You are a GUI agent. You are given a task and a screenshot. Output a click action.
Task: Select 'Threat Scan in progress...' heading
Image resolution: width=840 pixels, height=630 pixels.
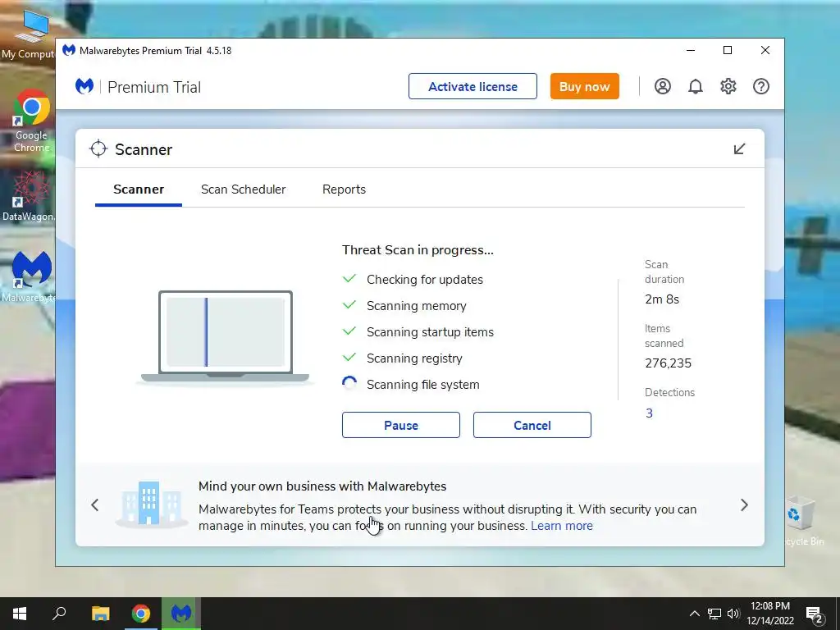click(418, 249)
